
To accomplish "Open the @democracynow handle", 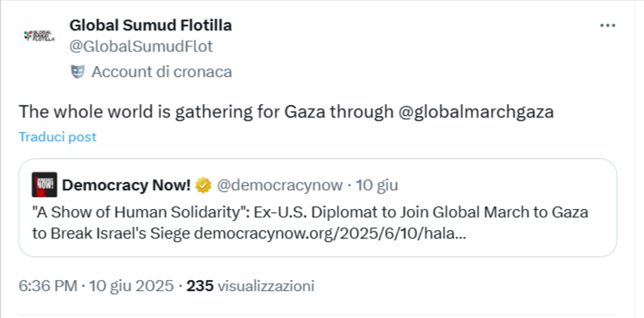I will pyautogui.click(x=279, y=185).
